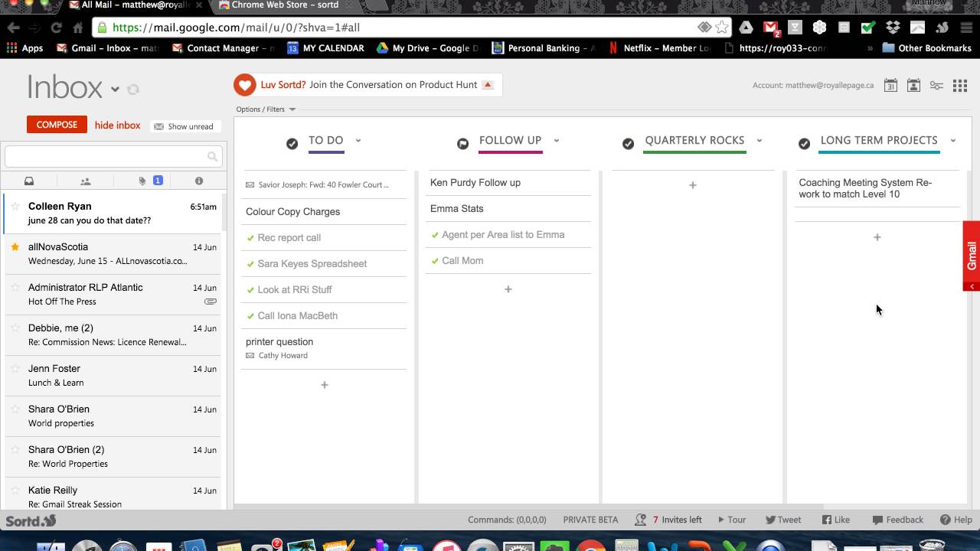Star the Katie Reilly email
The image size is (980, 551).
[15, 491]
